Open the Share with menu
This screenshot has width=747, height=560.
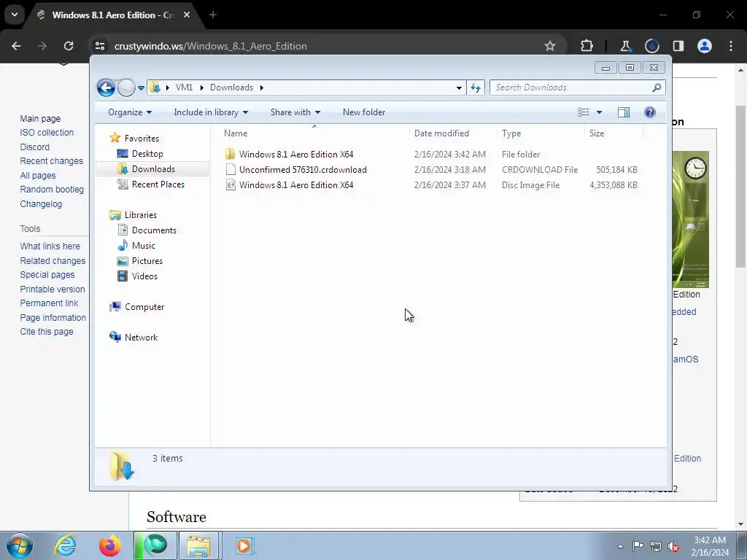[x=295, y=112]
